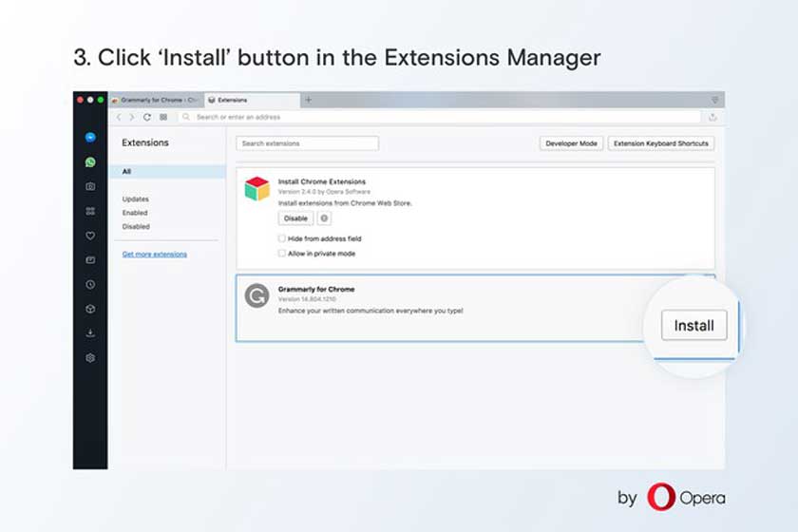Screen dimensions: 798x532
Task: Install Grammarly for Chrome
Action: (x=694, y=325)
